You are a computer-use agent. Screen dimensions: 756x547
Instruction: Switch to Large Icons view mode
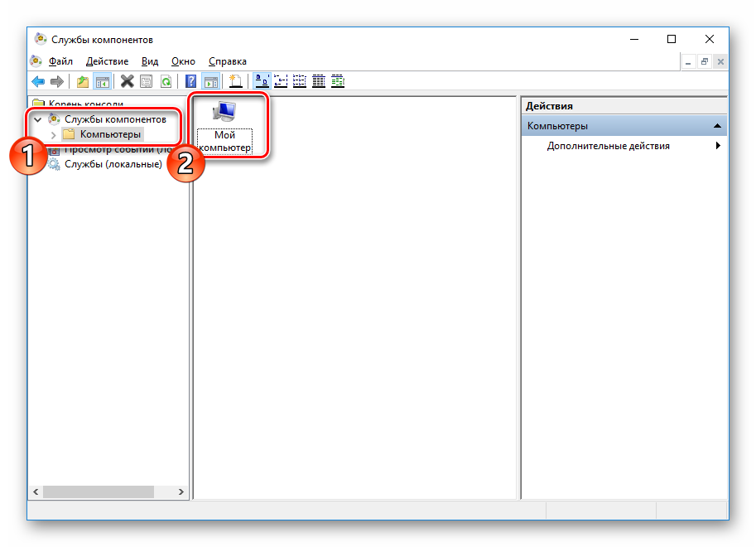[261, 81]
